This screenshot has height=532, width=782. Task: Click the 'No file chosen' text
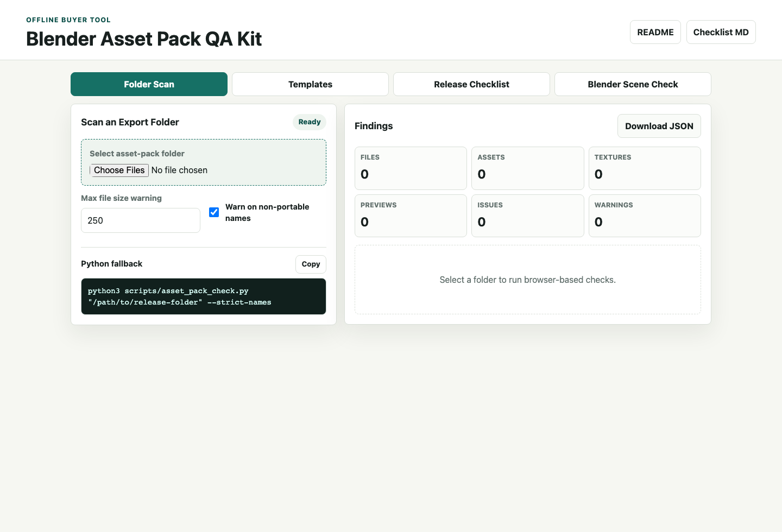pos(179,170)
